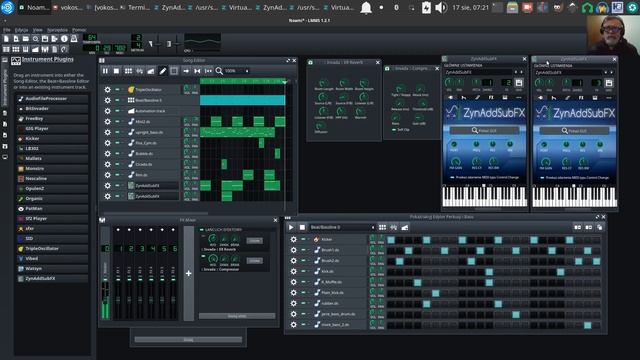Open the Kicker row gear menu in the Beat editor
640x360 pixels.
(293, 239)
